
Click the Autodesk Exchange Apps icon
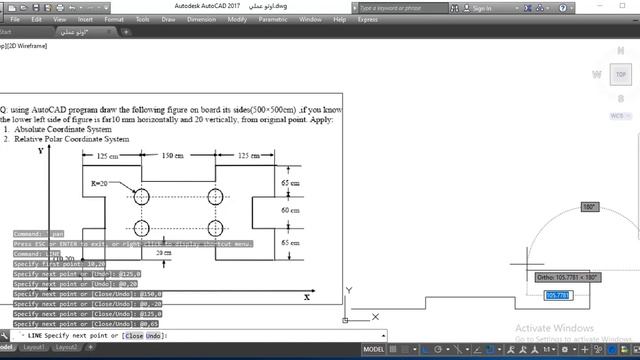(x=528, y=8)
